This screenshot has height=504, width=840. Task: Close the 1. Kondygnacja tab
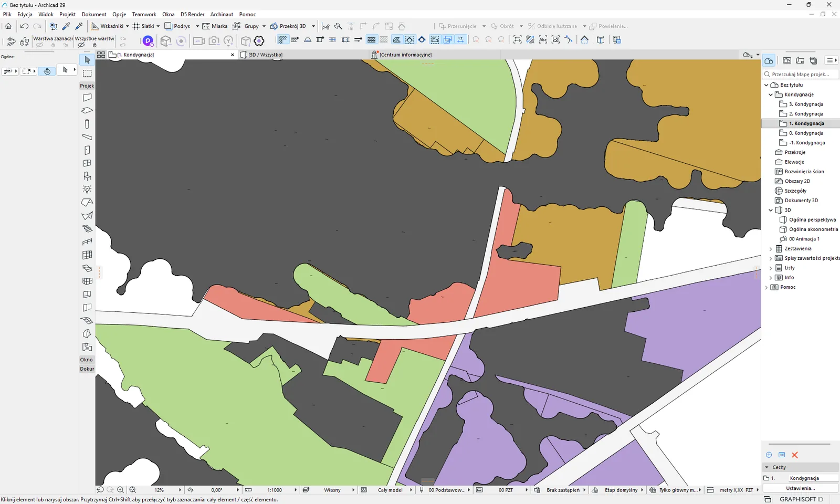233,55
